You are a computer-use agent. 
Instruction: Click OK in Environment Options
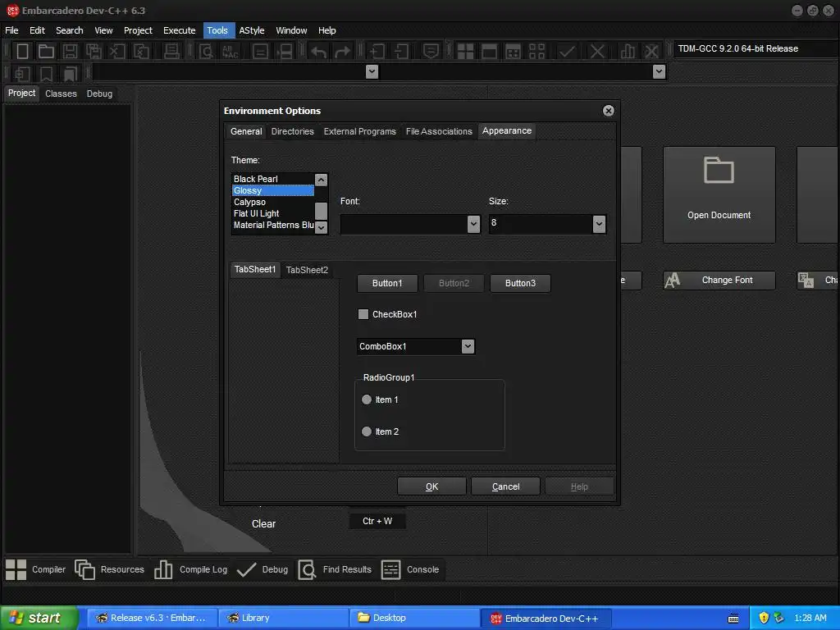tap(431, 486)
